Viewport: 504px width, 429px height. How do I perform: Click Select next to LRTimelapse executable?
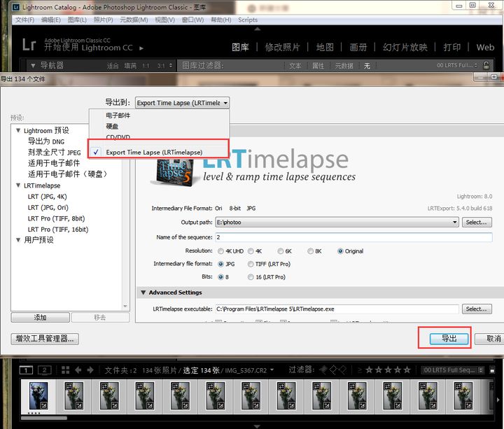point(477,309)
